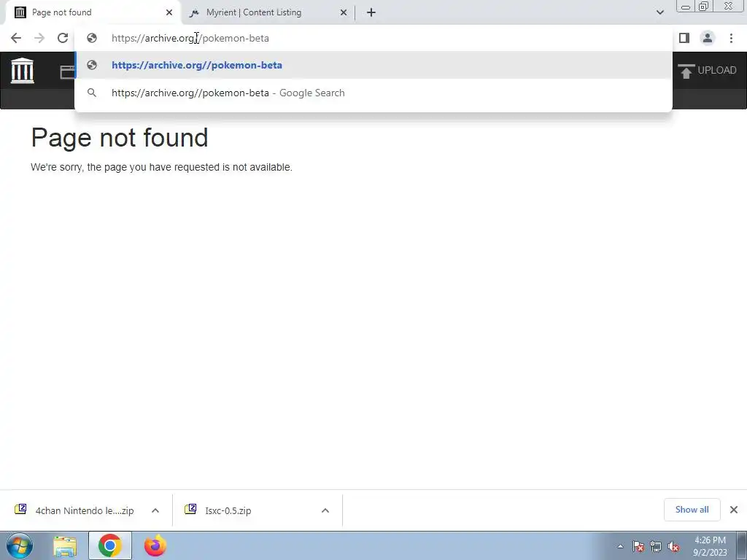Select the Google Search suggestion row

point(373,93)
